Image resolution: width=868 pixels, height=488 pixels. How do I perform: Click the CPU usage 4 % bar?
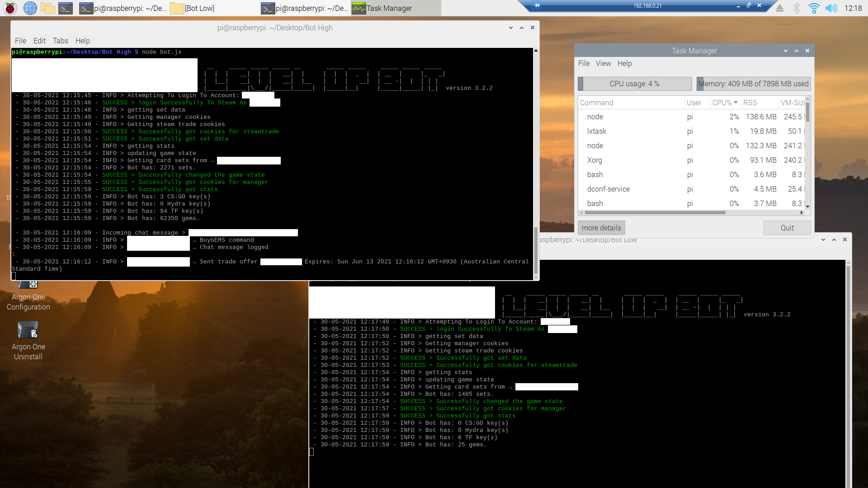point(635,84)
